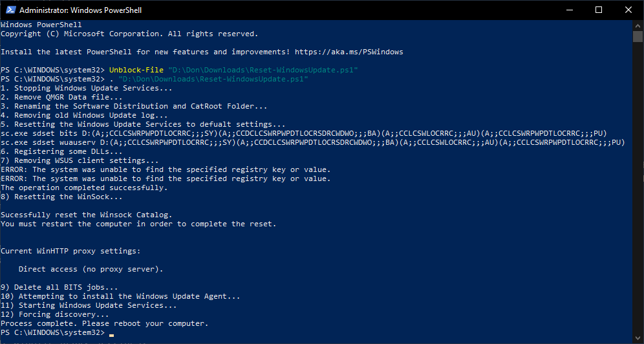The height and width of the screenshot is (344, 644).
Task: Click the 'sc.exe sdset bits' output line
Action: [x=303, y=133]
